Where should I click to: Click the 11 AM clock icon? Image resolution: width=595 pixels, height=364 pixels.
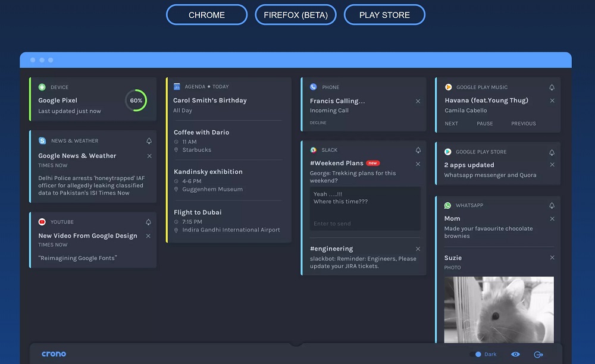[176, 142]
